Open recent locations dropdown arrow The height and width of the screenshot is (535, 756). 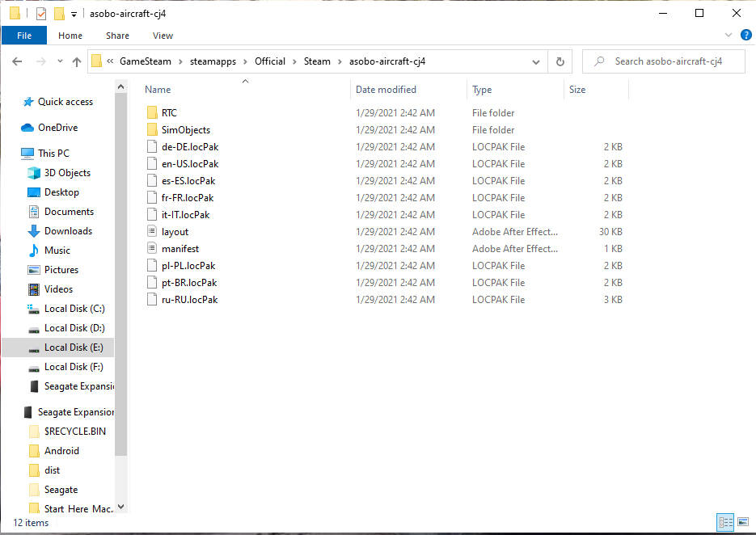(60, 61)
